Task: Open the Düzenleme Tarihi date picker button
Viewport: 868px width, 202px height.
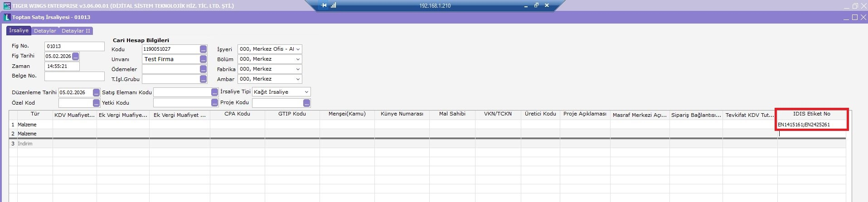Action: point(96,92)
